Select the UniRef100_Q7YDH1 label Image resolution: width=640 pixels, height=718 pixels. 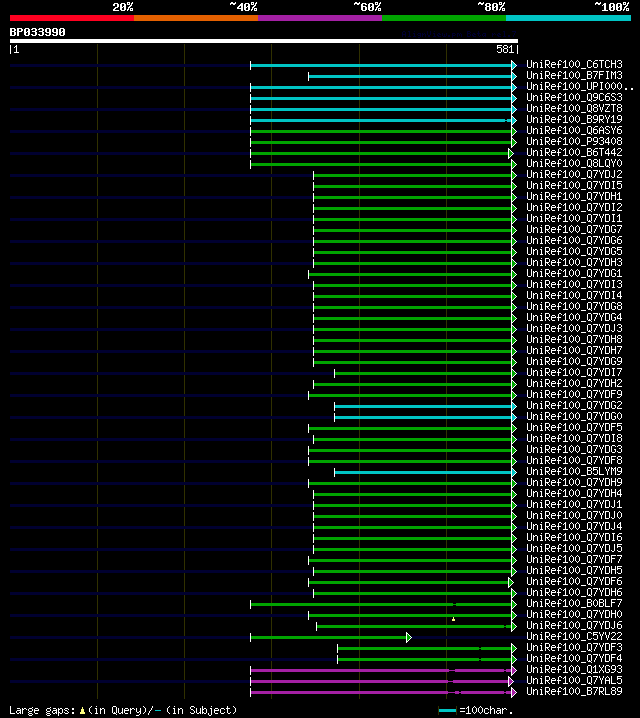[x=574, y=196]
